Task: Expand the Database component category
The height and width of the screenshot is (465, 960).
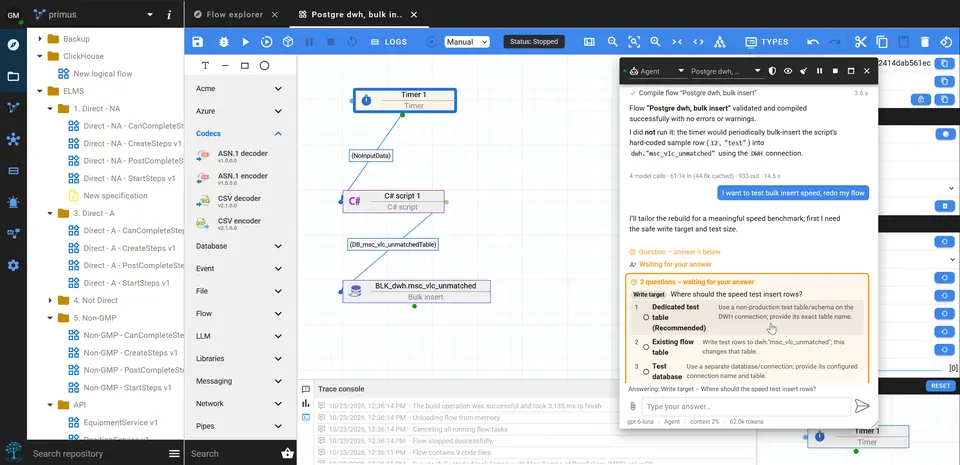Action: (240, 246)
